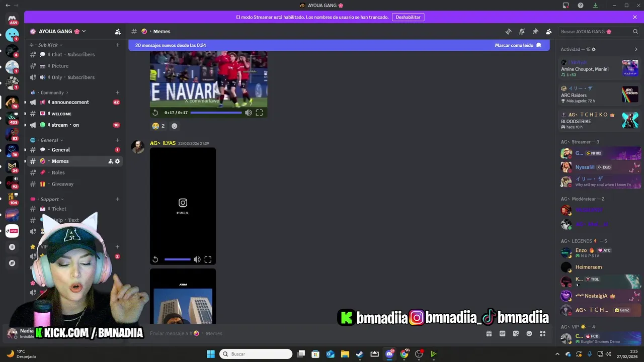
Task: Open Windows Start menu
Action: pos(211,354)
